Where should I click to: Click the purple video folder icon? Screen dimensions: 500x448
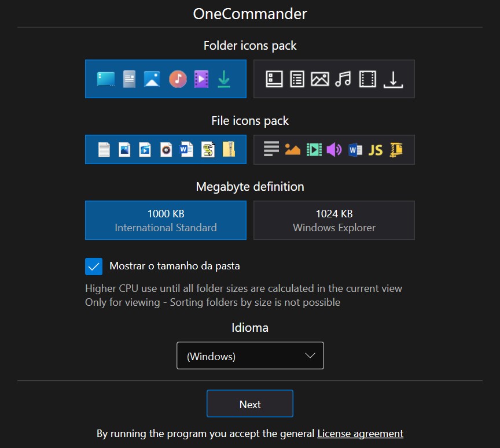[201, 79]
